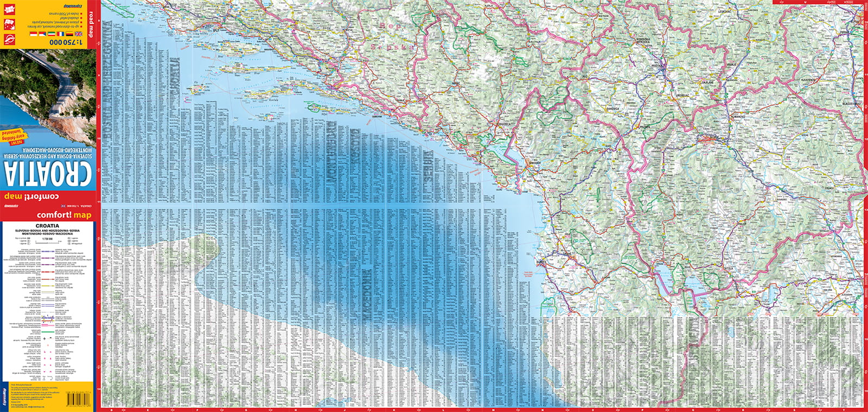Click the UK flag on the cover
The width and height of the screenshot is (868, 412).
(79, 34)
